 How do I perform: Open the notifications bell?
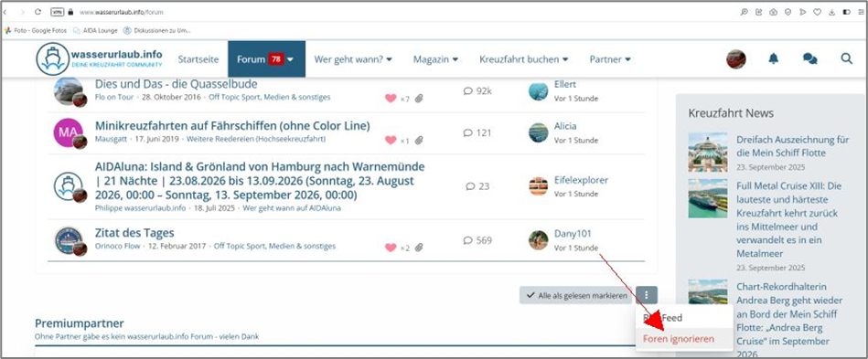(774, 58)
